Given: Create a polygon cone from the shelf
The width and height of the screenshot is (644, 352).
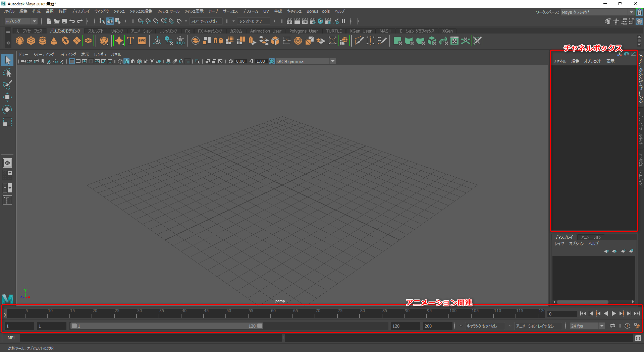Looking at the screenshot, I should [x=54, y=41].
